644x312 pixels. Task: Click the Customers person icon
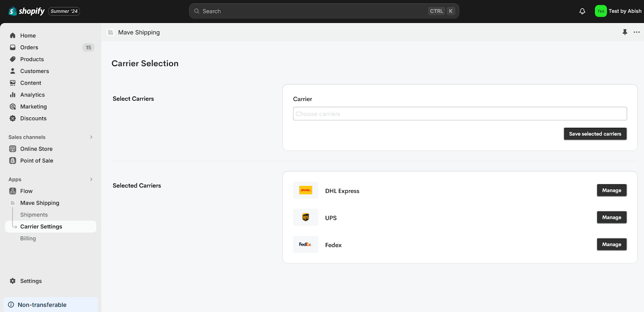pyautogui.click(x=13, y=71)
